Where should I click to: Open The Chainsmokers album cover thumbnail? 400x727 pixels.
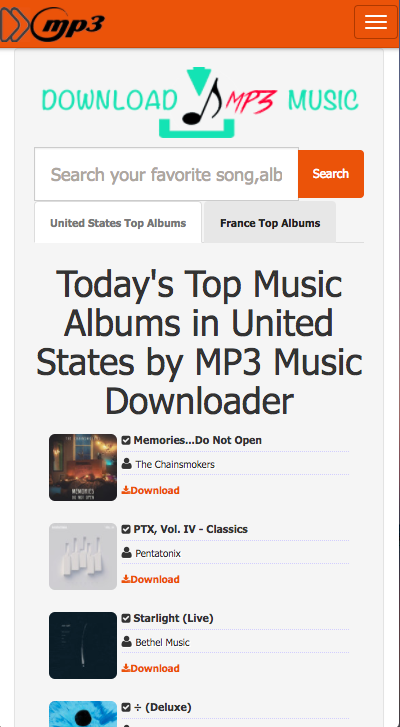[x=83, y=467]
